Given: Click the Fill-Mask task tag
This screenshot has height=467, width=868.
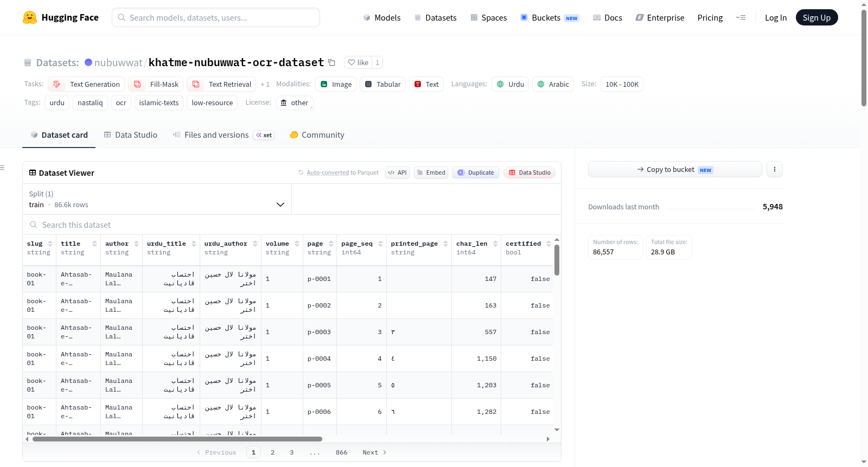Looking at the screenshot, I should point(156,84).
